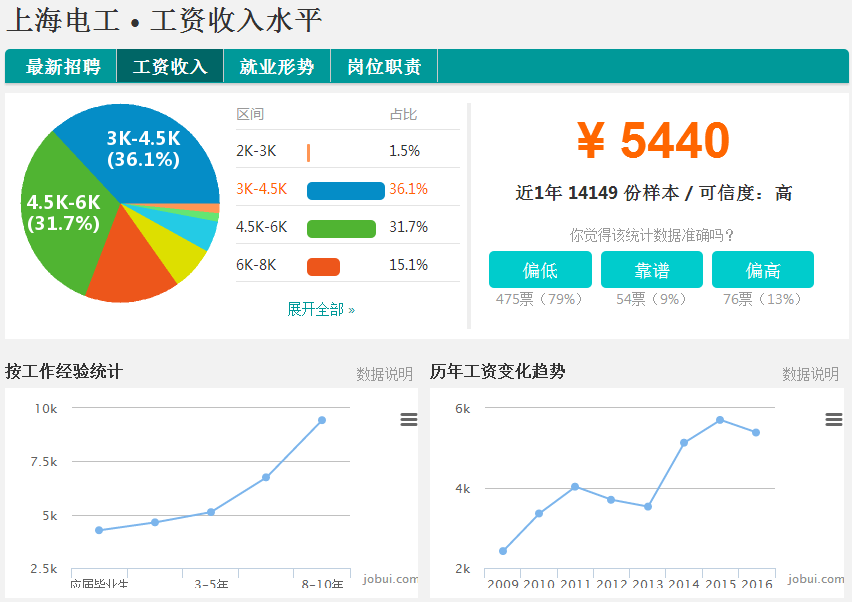Go to the 岗位职责 tab
The width and height of the screenshot is (852, 602).
(384, 67)
